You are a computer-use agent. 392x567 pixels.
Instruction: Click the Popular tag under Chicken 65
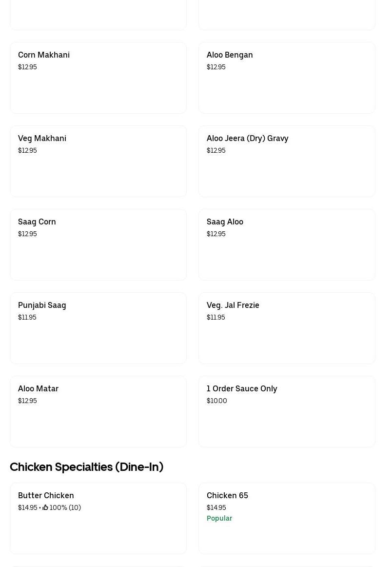219,518
